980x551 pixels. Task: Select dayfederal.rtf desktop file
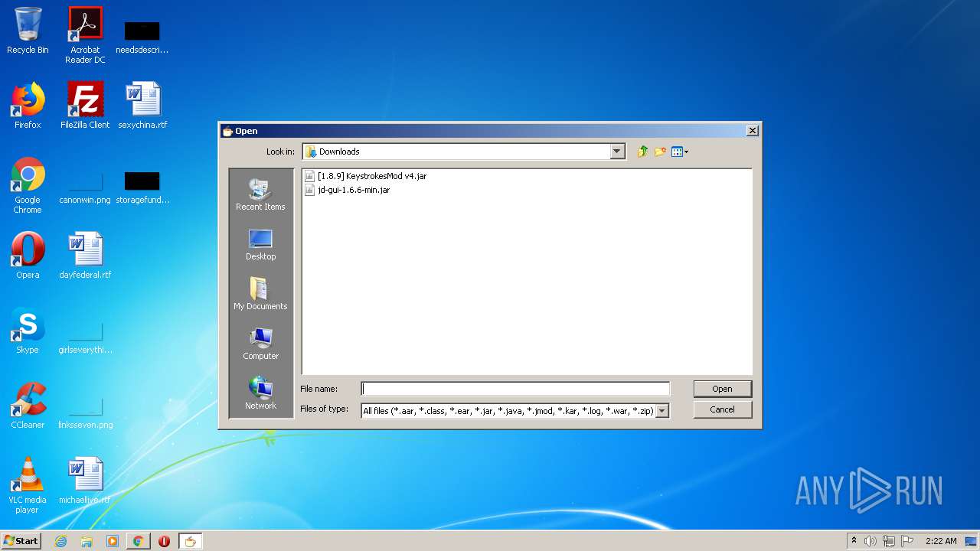[85, 256]
